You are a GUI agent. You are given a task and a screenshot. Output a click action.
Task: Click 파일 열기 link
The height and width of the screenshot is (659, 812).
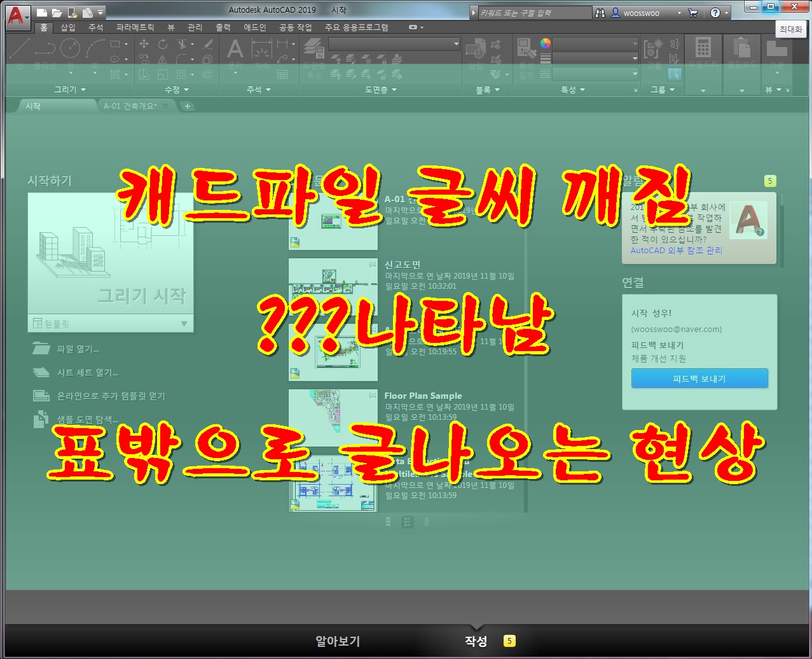[78, 349]
